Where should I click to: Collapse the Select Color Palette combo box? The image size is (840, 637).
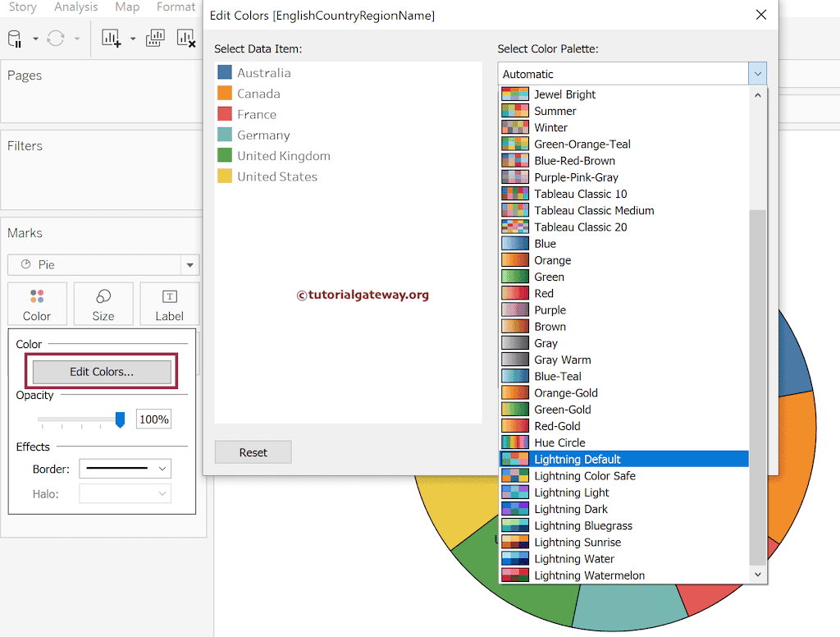click(757, 74)
